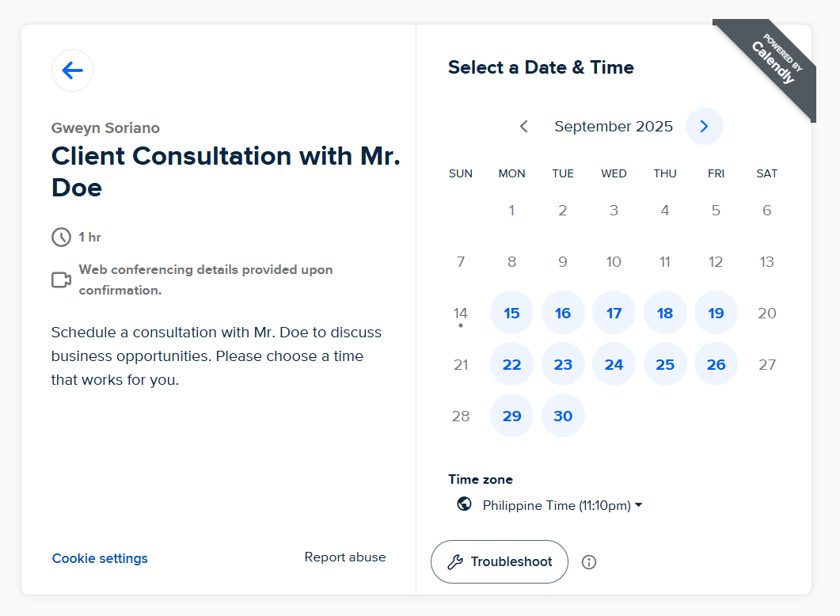Viewport: 840px width, 616px height.
Task: Click the clock duration icon
Action: (61, 238)
